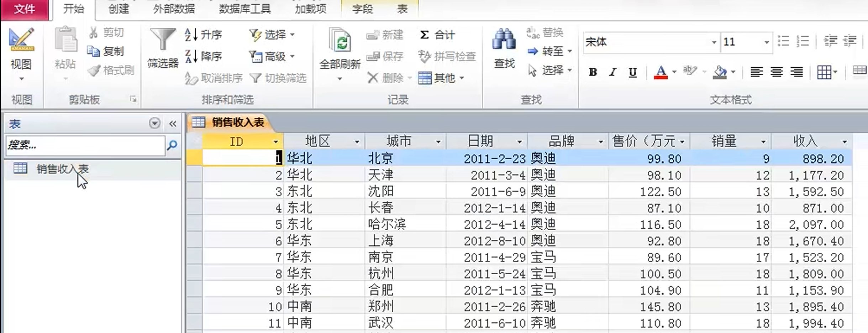Click 替换 (Replace) in the Find group
Image resolution: width=868 pixels, height=333 pixels.
(x=545, y=32)
